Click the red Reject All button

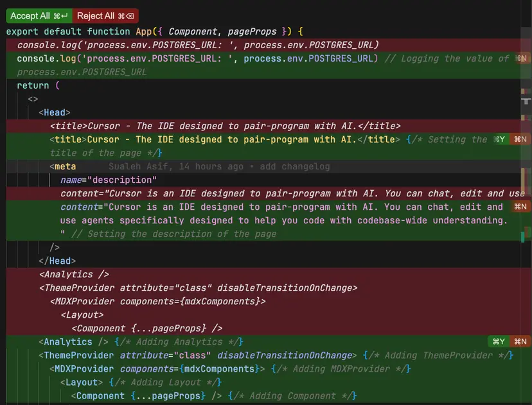click(105, 16)
